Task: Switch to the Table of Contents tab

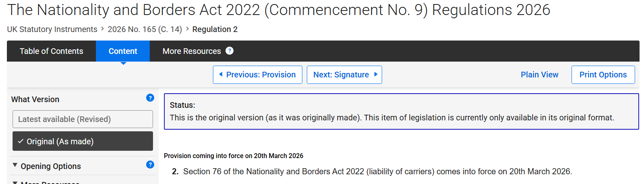Action: coord(51,51)
